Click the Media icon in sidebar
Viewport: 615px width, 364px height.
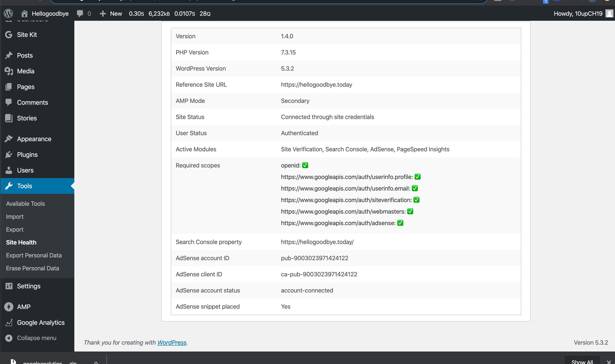tap(9, 71)
